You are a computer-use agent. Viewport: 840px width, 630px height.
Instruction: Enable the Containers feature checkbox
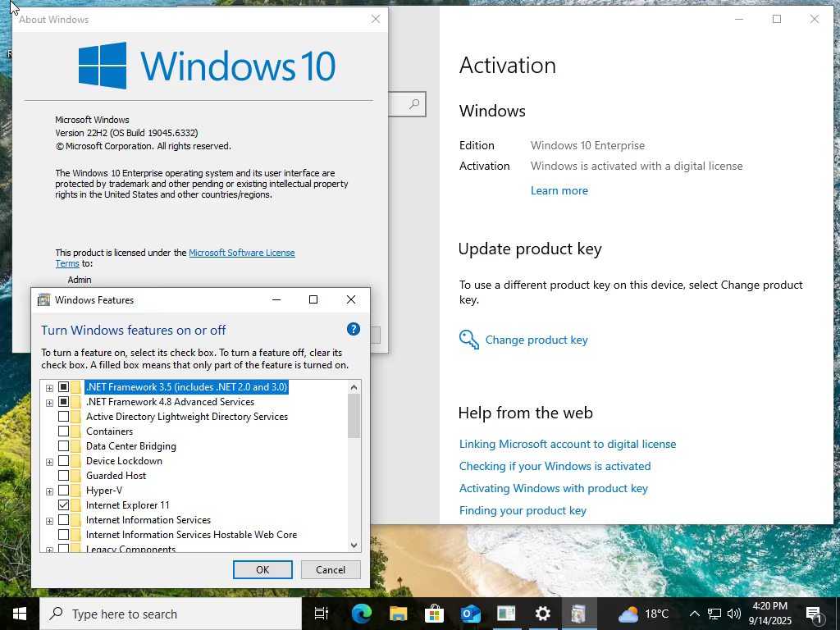tap(63, 431)
